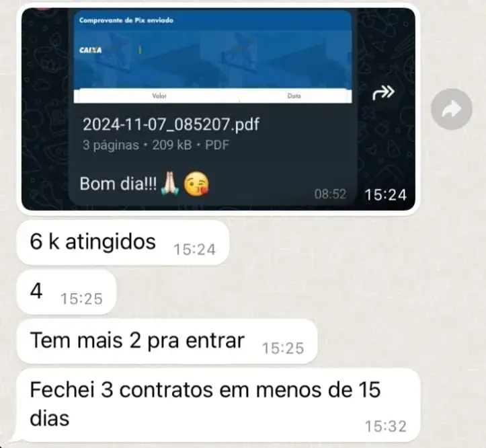Select the praying hands emoji
The height and width of the screenshot is (448, 486).
pos(170,184)
